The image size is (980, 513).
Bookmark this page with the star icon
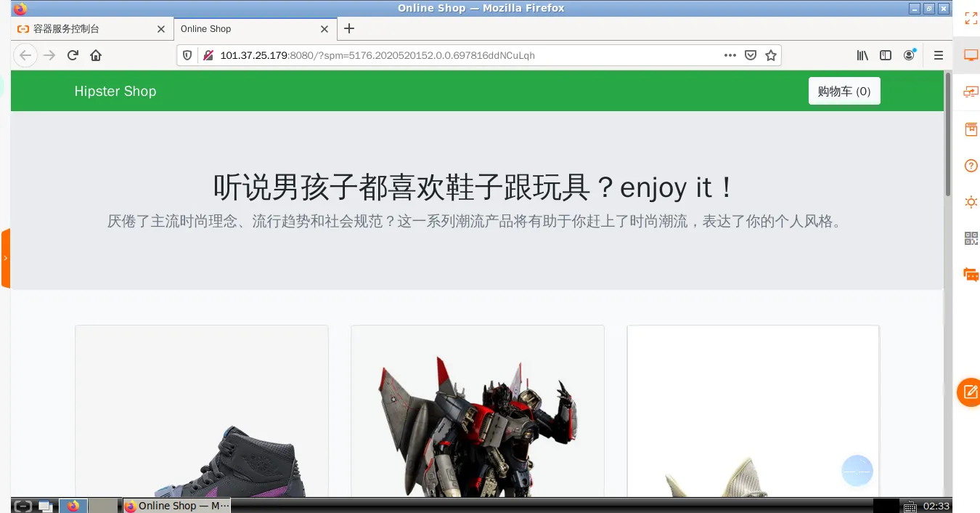pyautogui.click(x=770, y=54)
